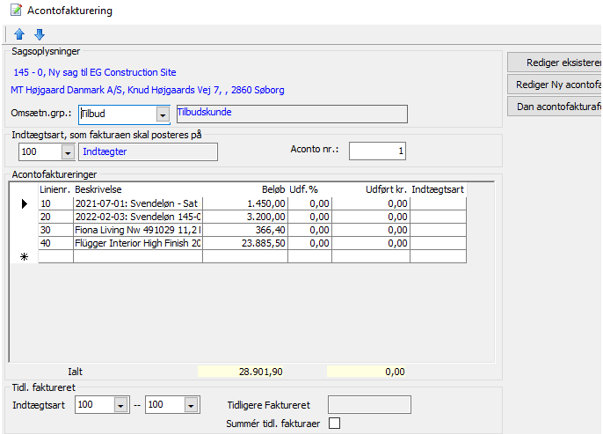Select the current row indicator arrow
Viewport: 603px width, 434px height.
tap(23, 203)
